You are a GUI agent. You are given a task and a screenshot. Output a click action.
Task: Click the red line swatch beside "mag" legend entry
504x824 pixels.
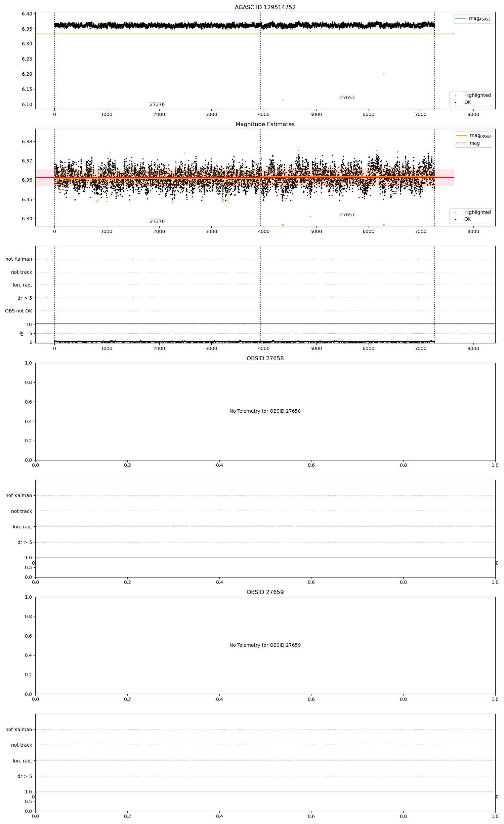[x=461, y=143]
